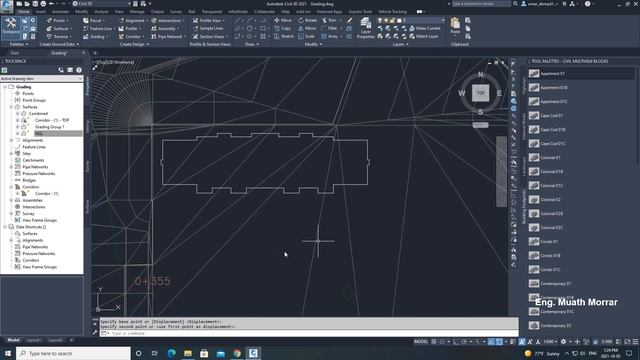Select Corridor - (1) in Corridors tree
Image resolution: width=640 pixels, height=360 pixels.
[47, 193]
